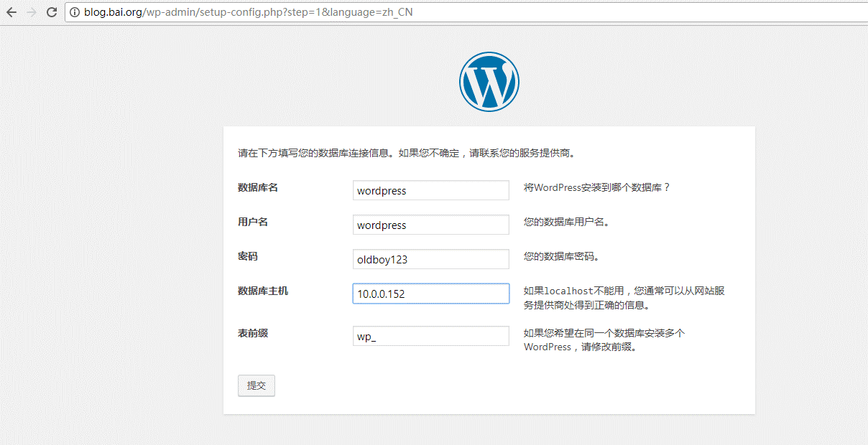This screenshot has height=445, width=868.
Task: Focus the 数据库主机 field with 10.0.0.152
Action: (431, 294)
